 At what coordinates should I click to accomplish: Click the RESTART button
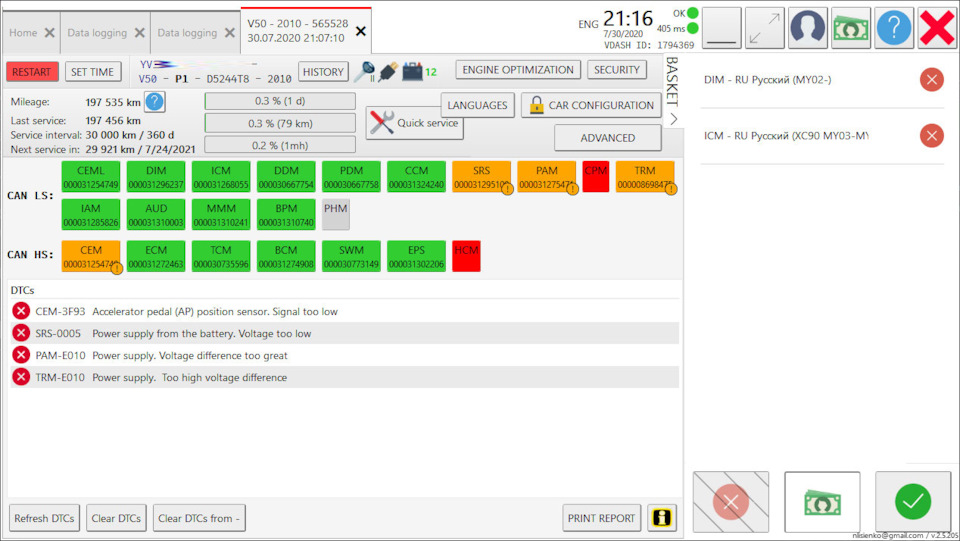(x=32, y=72)
